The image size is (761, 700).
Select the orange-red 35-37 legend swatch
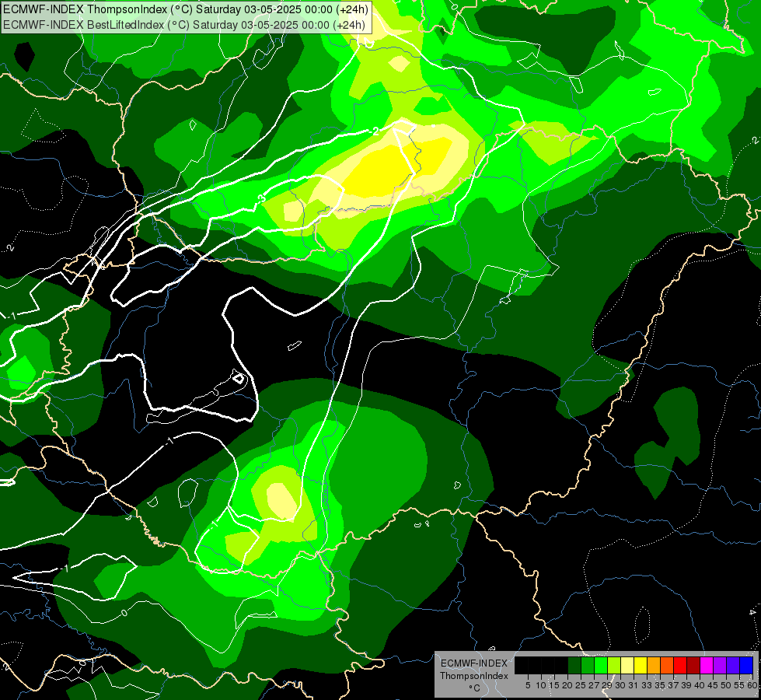click(667, 665)
